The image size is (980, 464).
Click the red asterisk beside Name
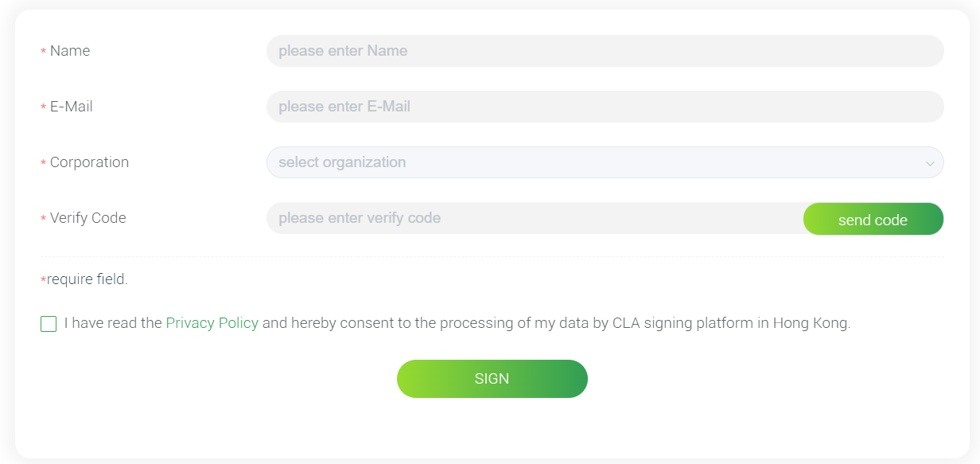[x=43, y=53]
